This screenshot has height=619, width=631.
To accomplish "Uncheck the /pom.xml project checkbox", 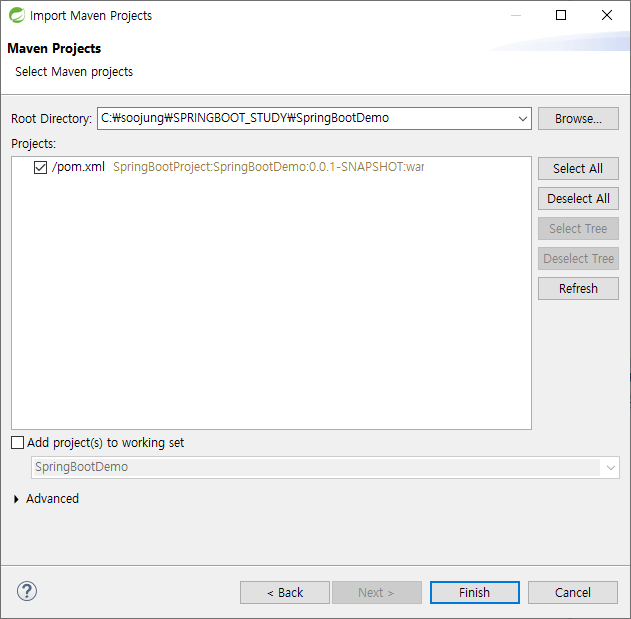I will click(40, 167).
